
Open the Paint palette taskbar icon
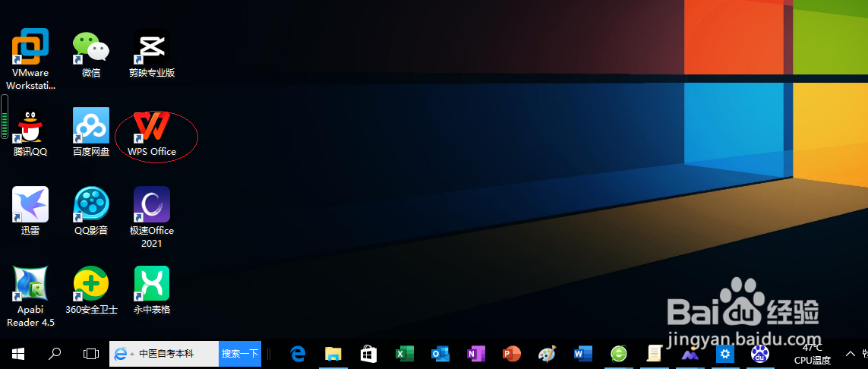(547, 354)
